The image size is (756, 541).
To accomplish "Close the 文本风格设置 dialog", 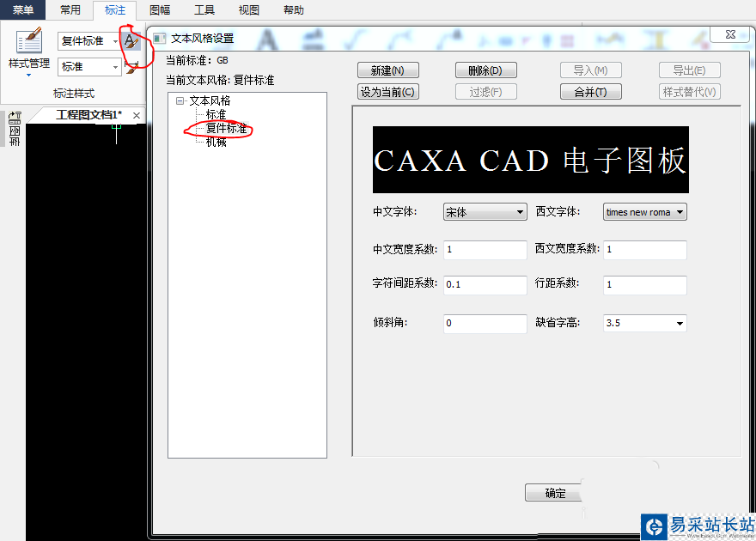I will click(x=730, y=34).
